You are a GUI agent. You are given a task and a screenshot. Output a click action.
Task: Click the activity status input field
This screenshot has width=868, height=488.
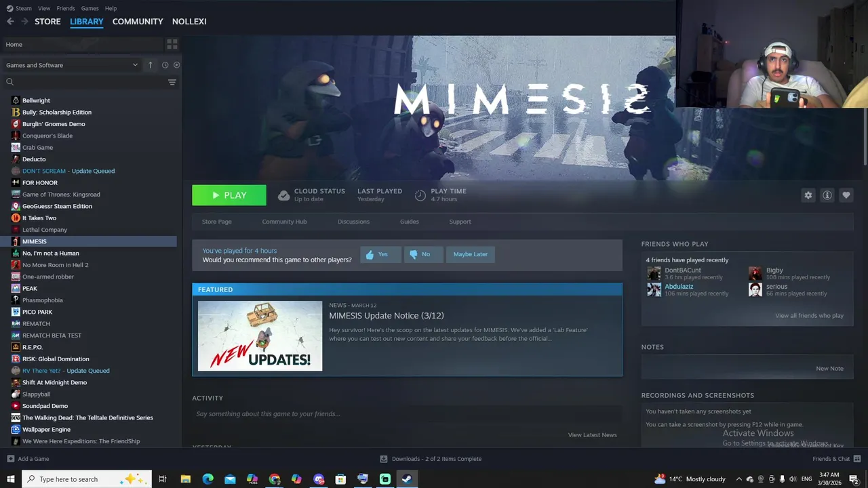(x=407, y=414)
